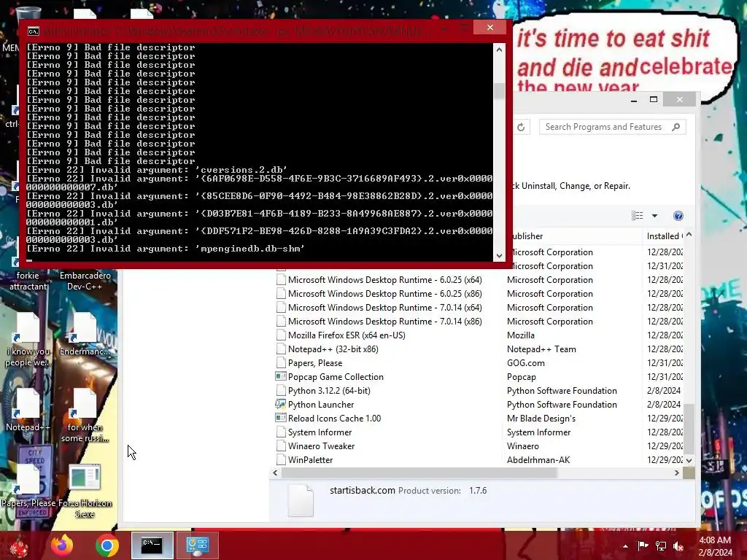Open the Endermanc... desktop shortcut
747x560 pixels.
85,334
